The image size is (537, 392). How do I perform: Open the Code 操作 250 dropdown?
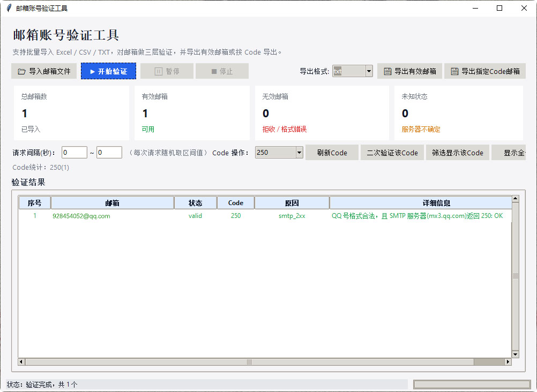(299, 152)
